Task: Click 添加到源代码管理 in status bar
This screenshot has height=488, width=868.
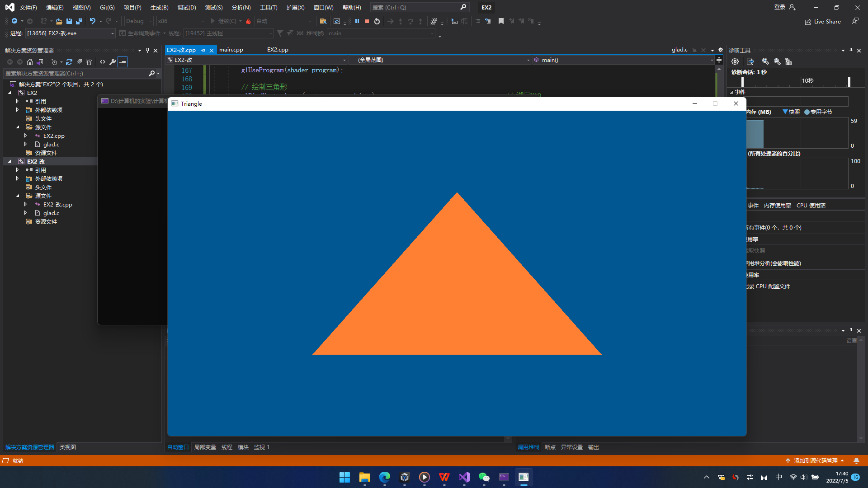Action: [816, 460]
